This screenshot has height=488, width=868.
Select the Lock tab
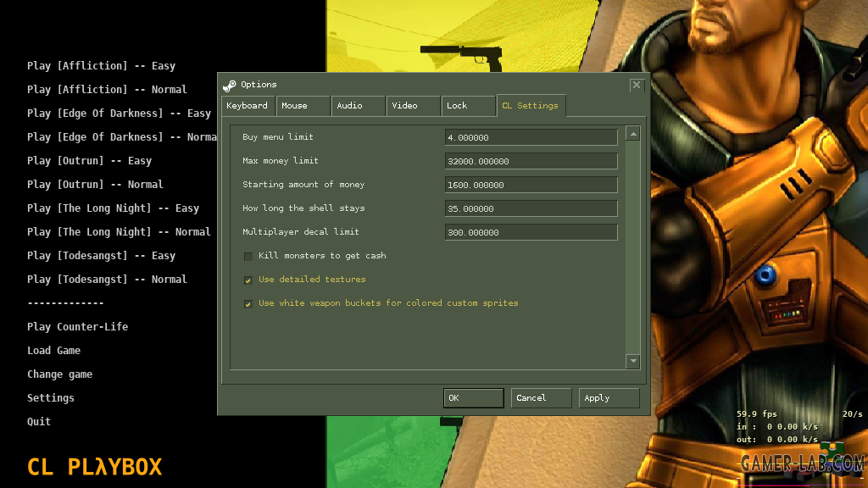point(468,106)
